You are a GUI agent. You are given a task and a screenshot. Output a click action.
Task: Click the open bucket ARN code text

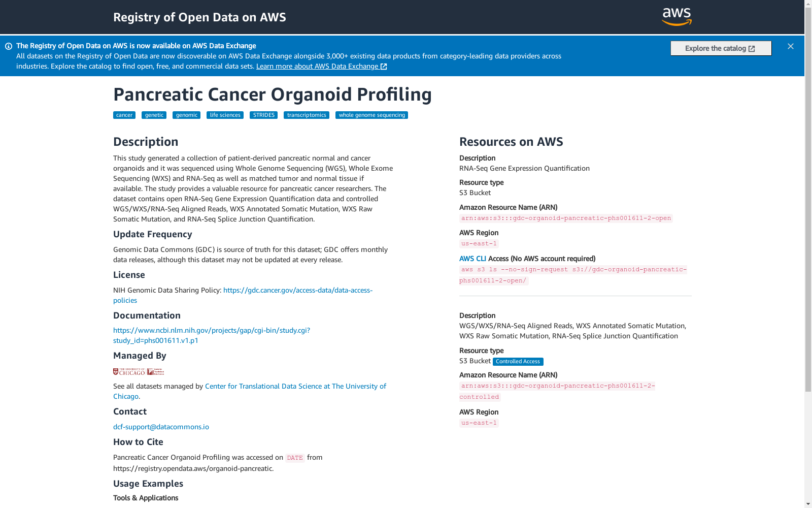click(x=566, y=218)
